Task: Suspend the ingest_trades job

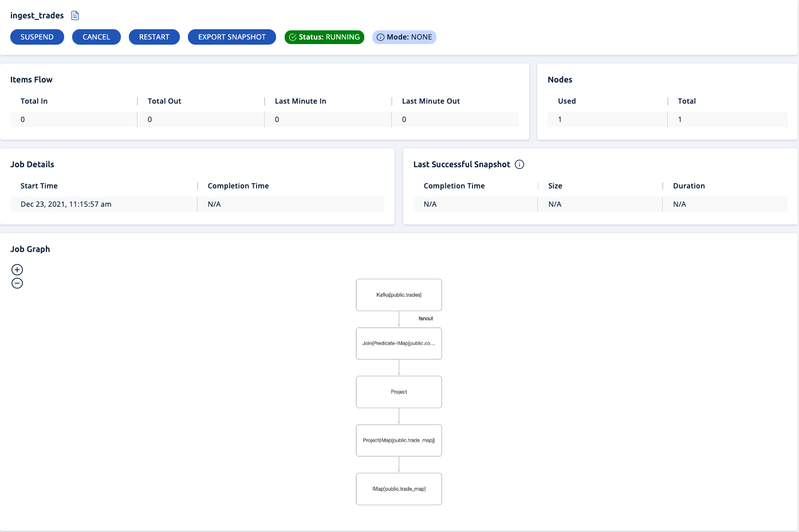Action: [37, 37]
